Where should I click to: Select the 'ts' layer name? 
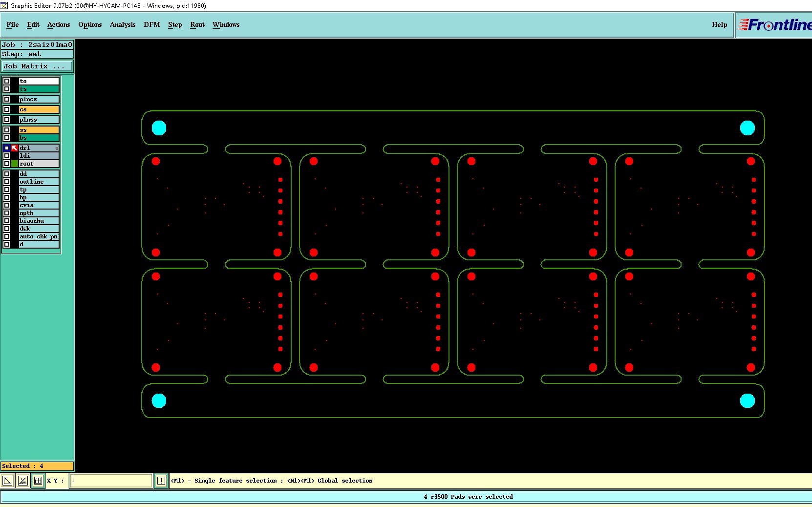click(x=39, y=89)
